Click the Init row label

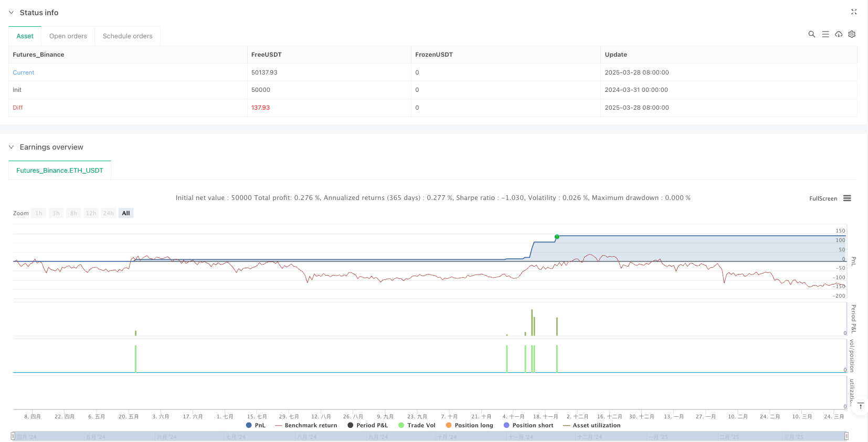(x=17, y=90)
